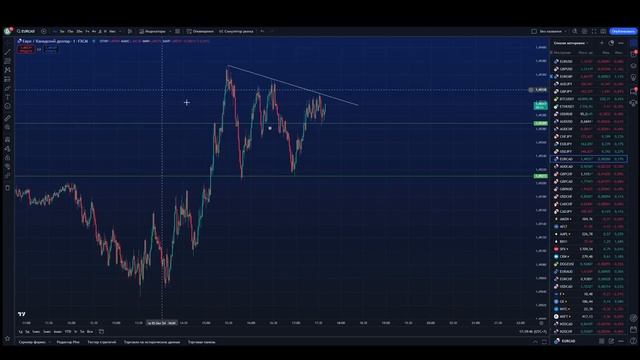
Task: Click the undo arrow
Action: pyautogui.click(x=262, y=31)
